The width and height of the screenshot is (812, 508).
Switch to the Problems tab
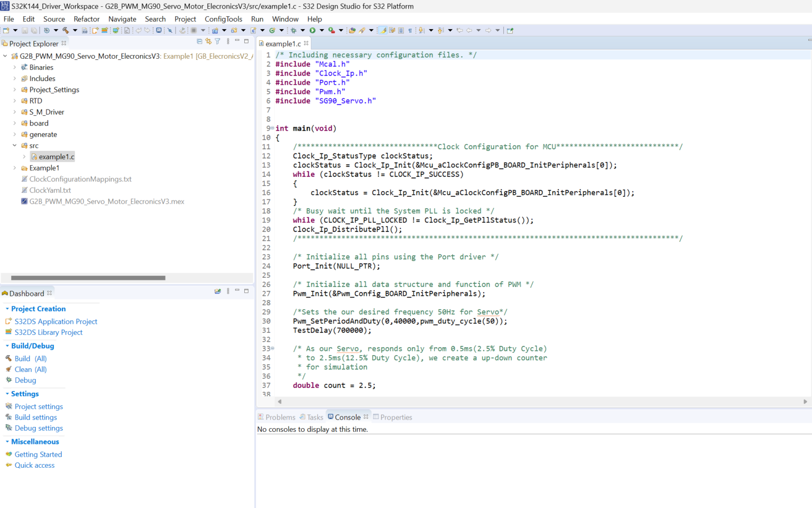280,417
